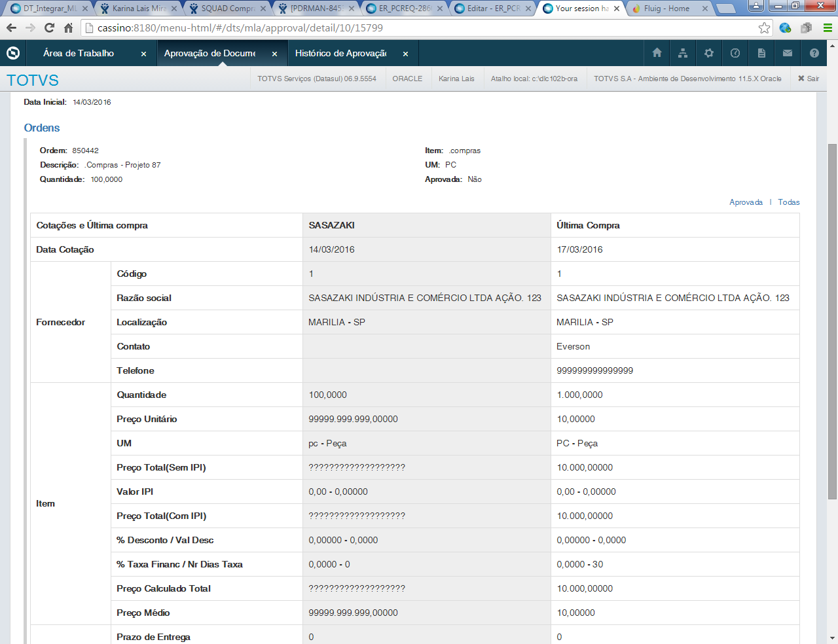Viewport: 838px width, 644px height.
Task: Open messages with the envelope icon
Action: point(788,53)
